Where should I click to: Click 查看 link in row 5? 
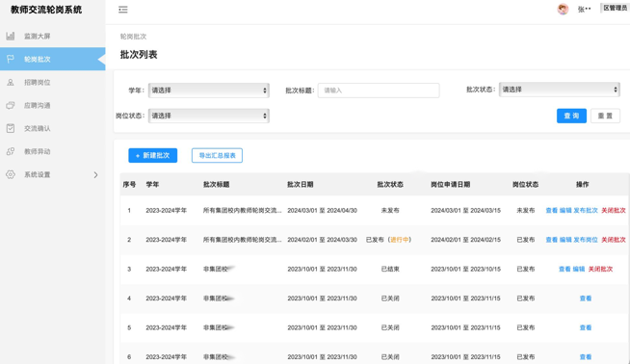tap(586, 327)
